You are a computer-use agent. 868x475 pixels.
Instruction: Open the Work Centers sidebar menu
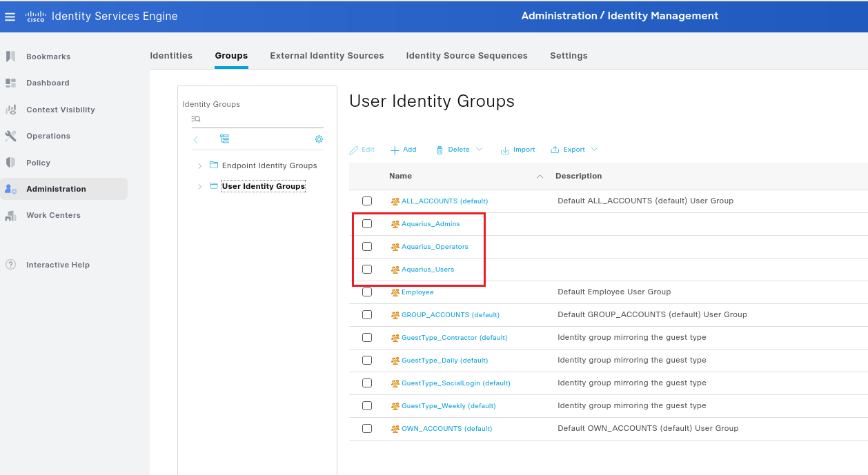tap(53, 215)
